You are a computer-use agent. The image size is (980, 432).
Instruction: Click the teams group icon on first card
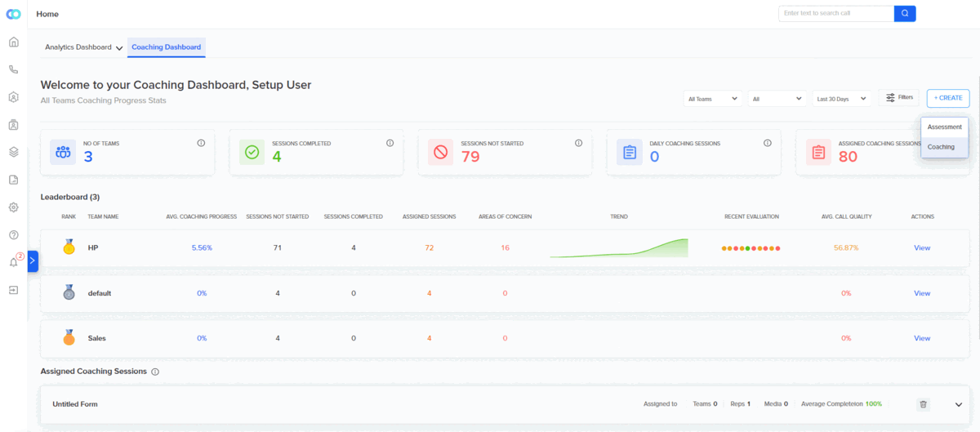[x=63, y=152]
